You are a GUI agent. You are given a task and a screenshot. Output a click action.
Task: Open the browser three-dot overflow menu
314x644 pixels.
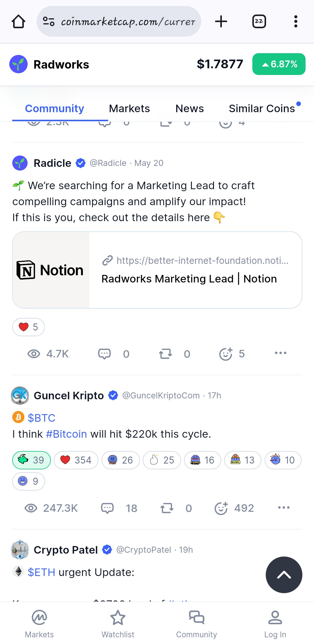tap(296, 22)
